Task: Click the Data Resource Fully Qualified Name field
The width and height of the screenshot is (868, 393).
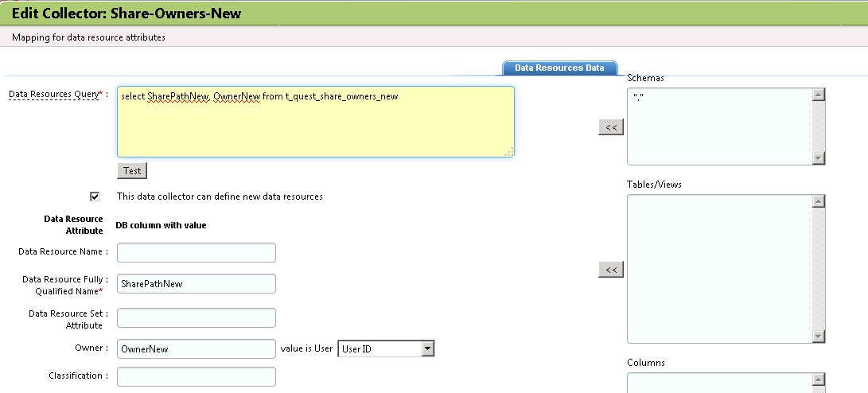Action: pyautogui.click(x=197, y=284)
